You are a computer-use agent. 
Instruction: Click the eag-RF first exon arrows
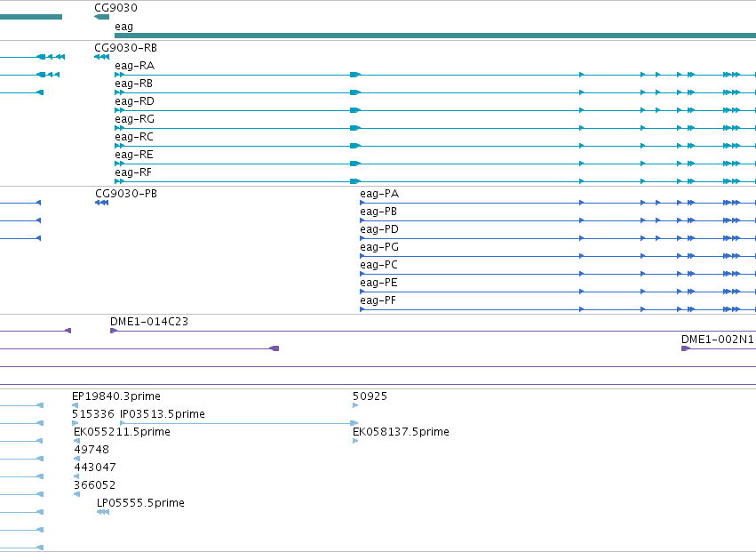120,181
